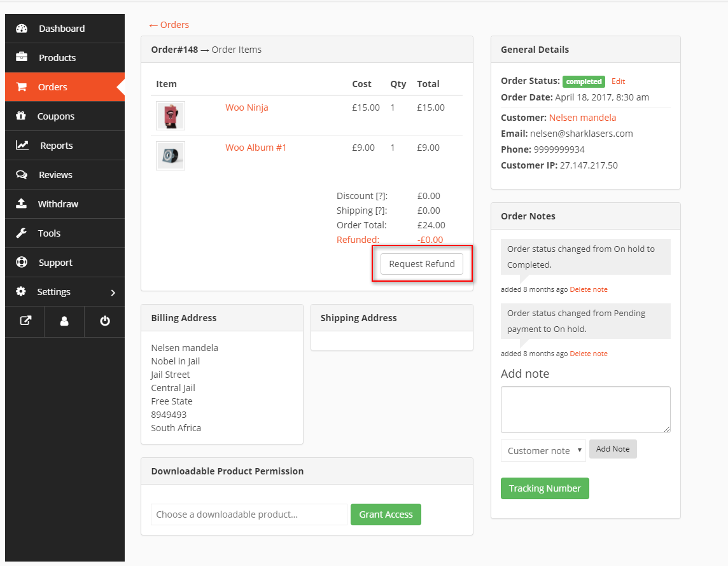Open the Woo Ninja product link

pyautogui.click(x=246, y=107)
